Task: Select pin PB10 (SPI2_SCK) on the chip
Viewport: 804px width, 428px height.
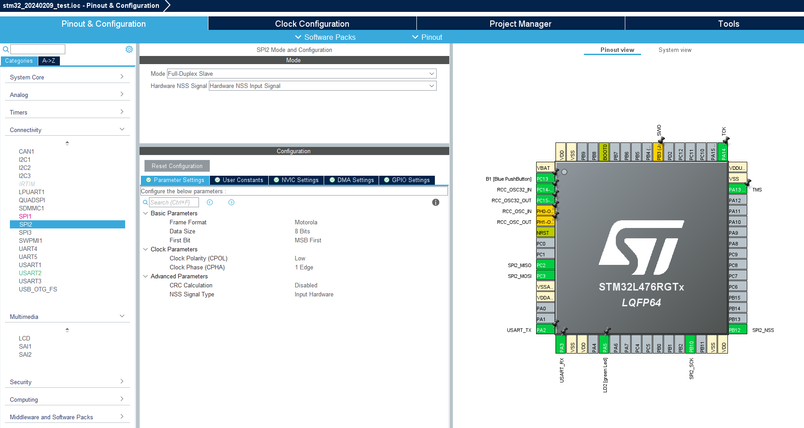Action: [690, 344]
